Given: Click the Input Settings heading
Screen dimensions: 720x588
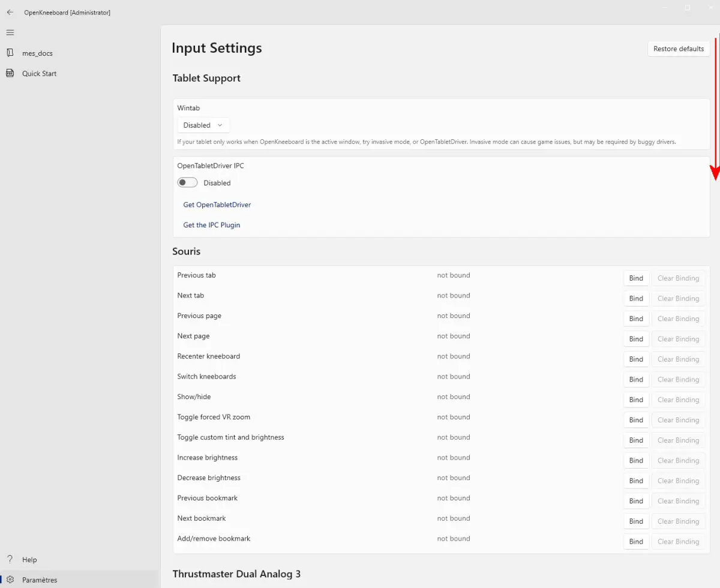Looking at the screenshot, I should [217, 48].
